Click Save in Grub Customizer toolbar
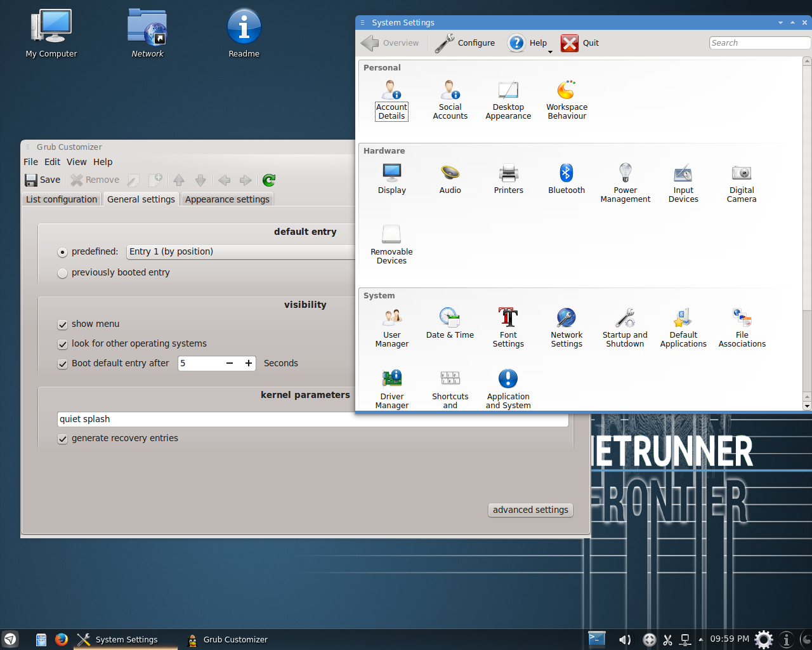This screenshot has height=650, width=812. tap(43, 180)
